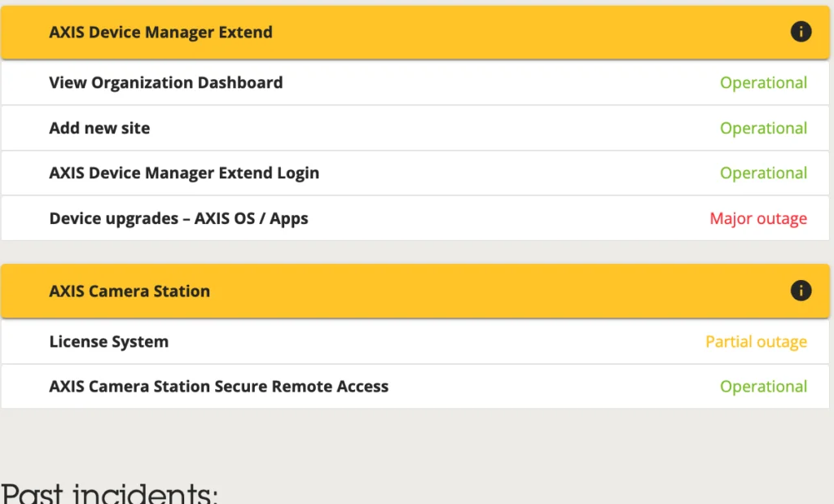Select the Add new site row label

click(x=99, y=128)
